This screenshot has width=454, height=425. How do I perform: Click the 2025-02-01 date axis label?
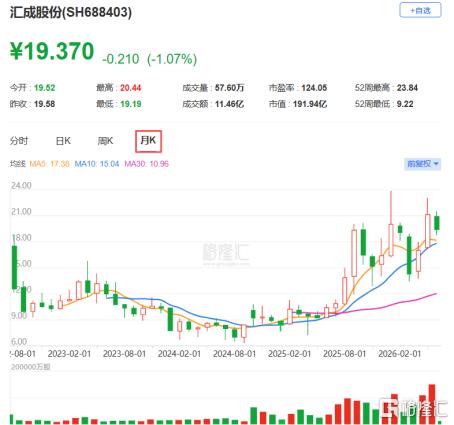289,354
